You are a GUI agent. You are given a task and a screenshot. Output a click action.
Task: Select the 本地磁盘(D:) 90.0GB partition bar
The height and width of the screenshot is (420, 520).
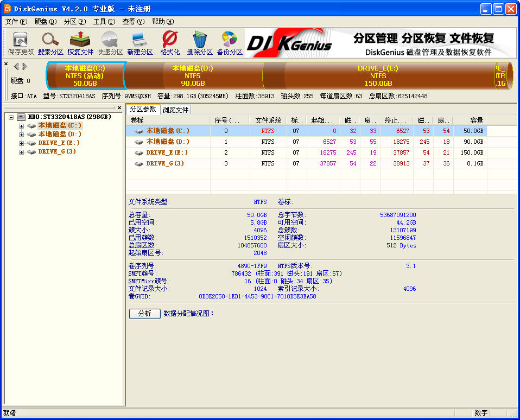point(193,75)
